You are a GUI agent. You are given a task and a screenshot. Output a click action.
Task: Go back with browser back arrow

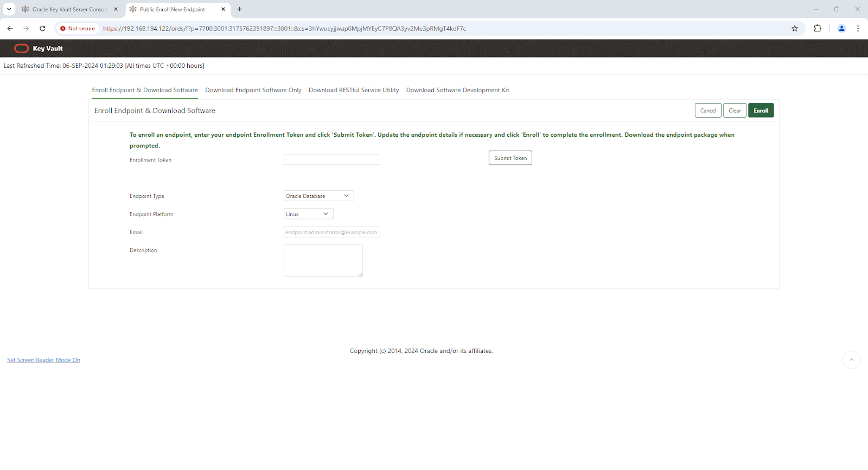pos(10,29)
